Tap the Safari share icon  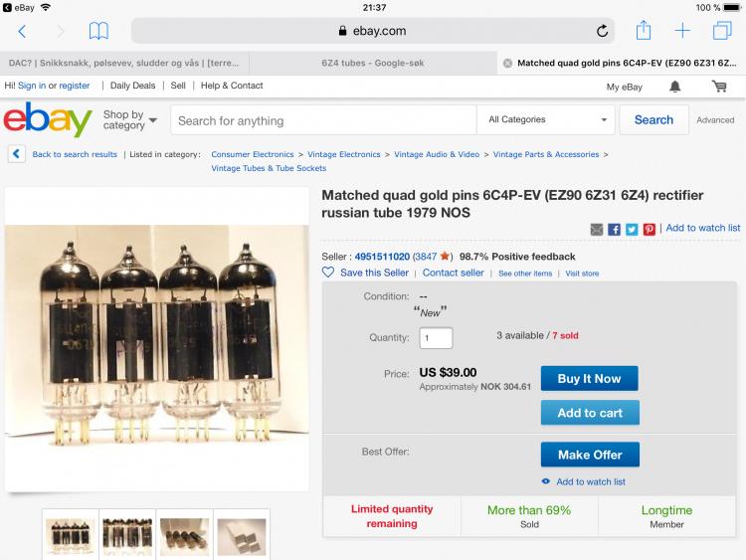[644, 31]
